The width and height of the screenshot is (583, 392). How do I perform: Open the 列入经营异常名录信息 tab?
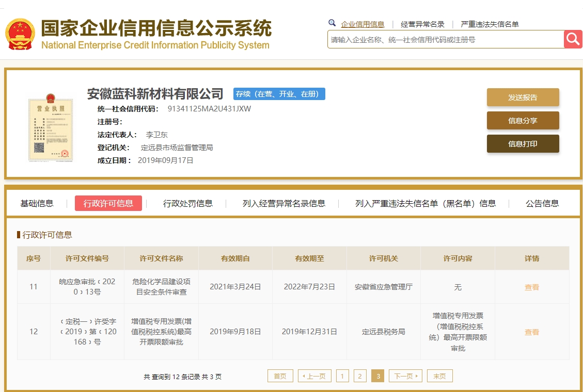(x=283, y=203)
